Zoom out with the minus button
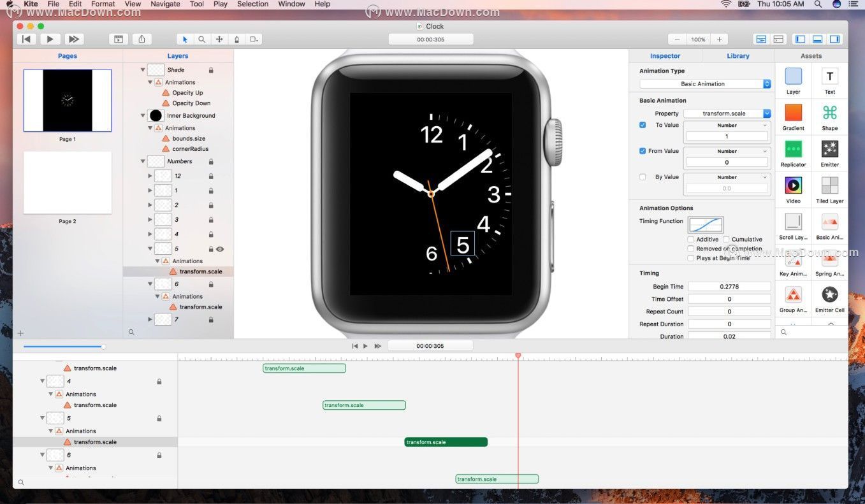 coord(677,39)
